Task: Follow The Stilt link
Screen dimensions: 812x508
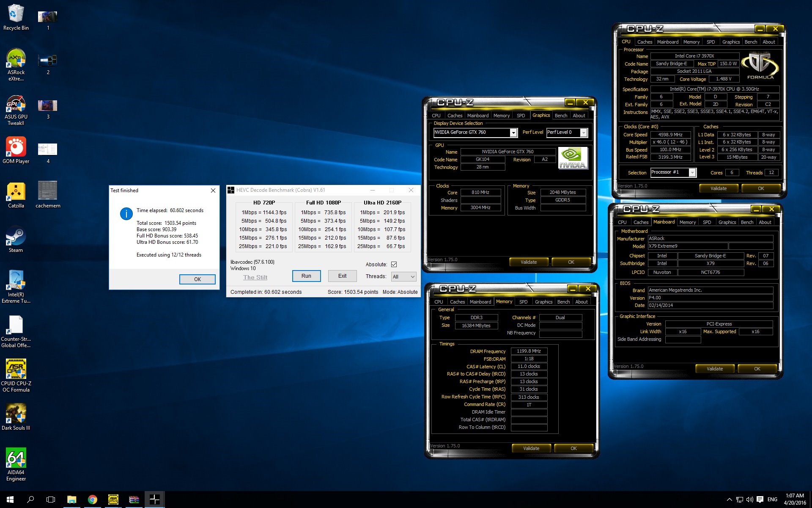Action: coord(255,278)
